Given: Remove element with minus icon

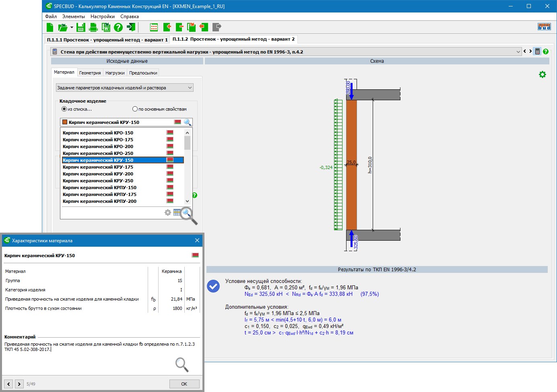Looking at the screenshot, I should click(x=179, y=27).
